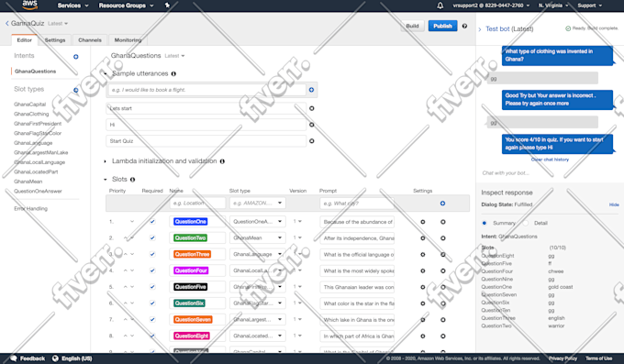Delete the QuestionTwo slot
Image resolution: width=624 pixels, height=364 pixels.
pyautogui.click(x=442, y=238)
